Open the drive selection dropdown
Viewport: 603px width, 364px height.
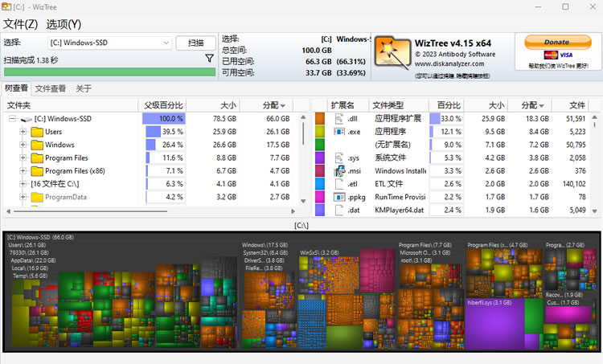coord(166,43)
